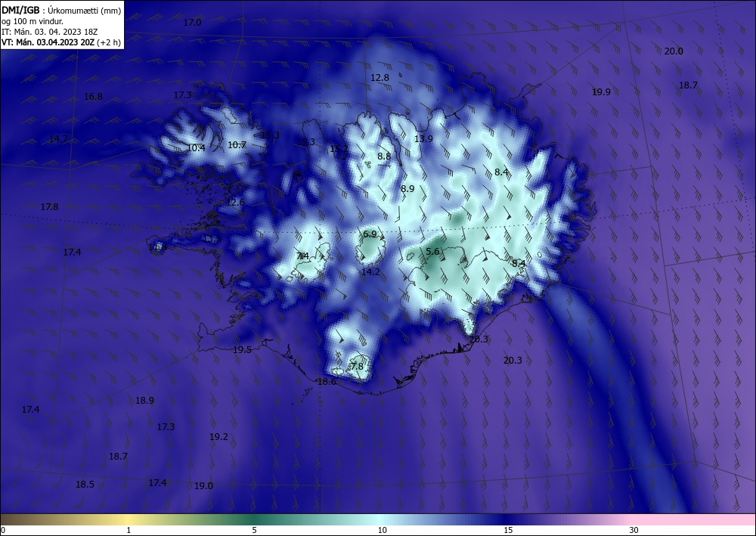
Task: Click the DMI/IGB title label
Action: pos(20,10)
